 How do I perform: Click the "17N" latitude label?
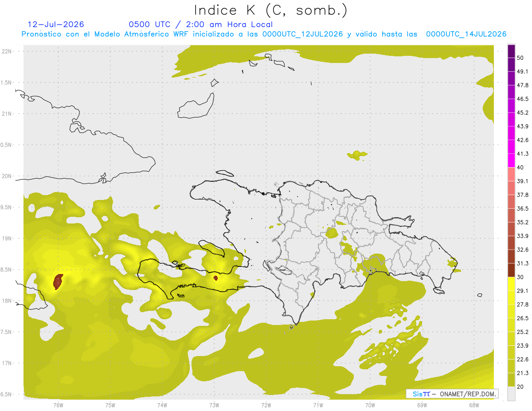coord(7,363)
